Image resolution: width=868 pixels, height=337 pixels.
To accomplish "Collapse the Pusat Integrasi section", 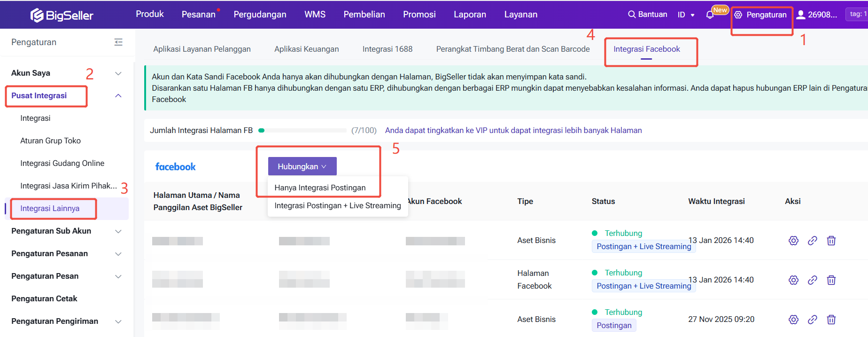I will tap(118, 96).
